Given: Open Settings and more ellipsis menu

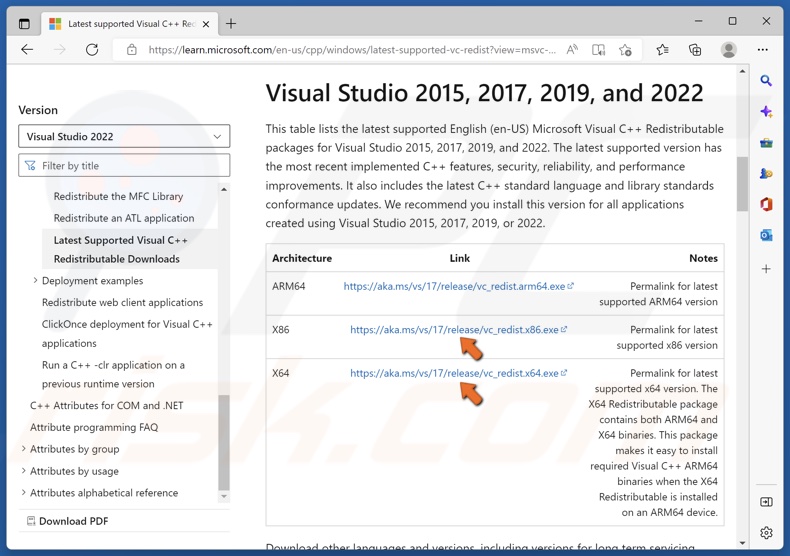Looking at the screenshot, I should coord(763,49).
